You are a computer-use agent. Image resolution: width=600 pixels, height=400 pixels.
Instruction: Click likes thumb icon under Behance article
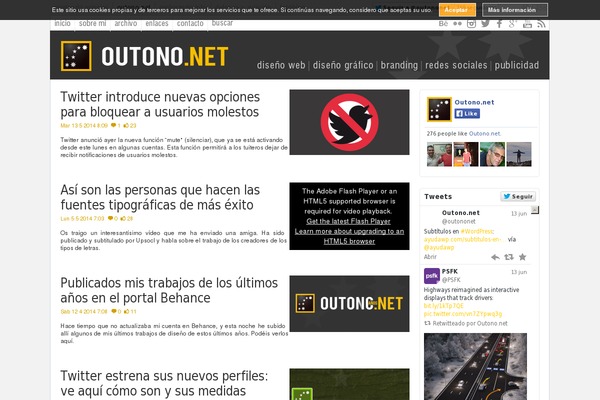[x=126, y=312]
